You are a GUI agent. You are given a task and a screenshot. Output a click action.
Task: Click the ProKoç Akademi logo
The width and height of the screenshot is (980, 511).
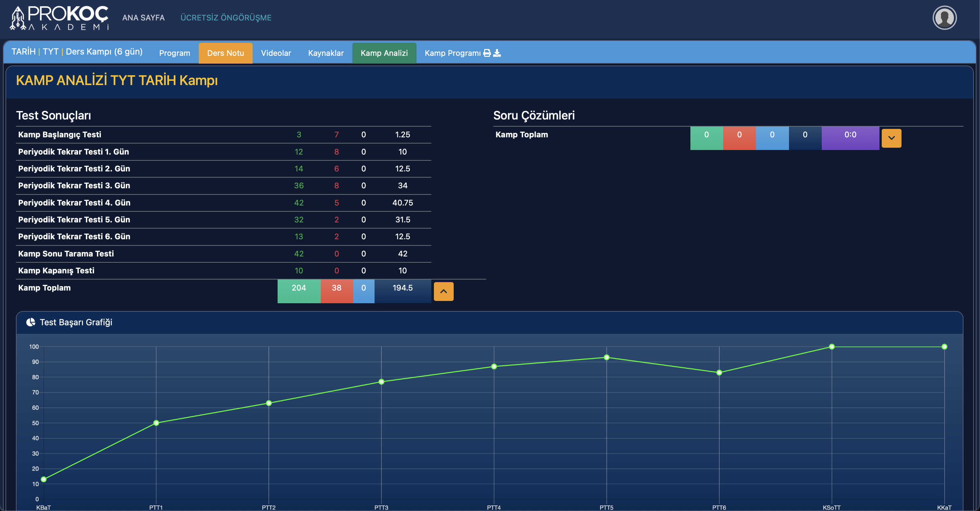tap(59, 18)
